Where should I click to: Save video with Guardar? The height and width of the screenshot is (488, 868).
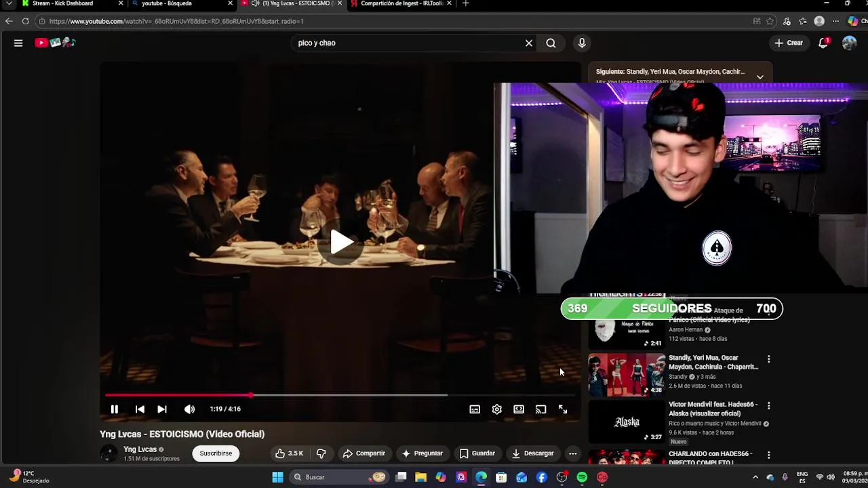point(477,453)
